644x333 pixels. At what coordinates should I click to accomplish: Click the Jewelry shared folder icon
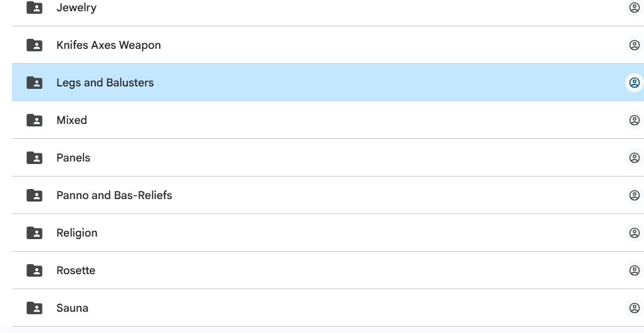click(x=34, y=8)
